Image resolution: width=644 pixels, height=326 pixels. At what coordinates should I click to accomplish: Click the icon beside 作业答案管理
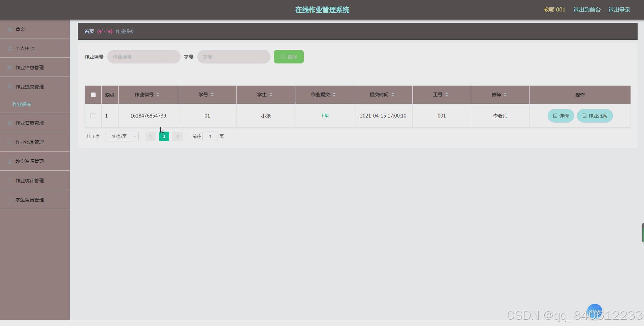(10, 123)
